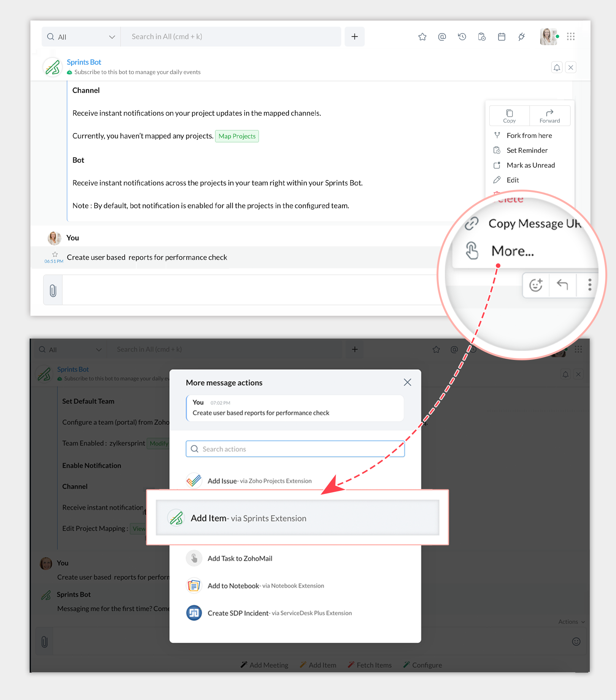Open the apps grid icon in dimmed bottom window
This screenshot has width=616, height=700.
(578, 349)
